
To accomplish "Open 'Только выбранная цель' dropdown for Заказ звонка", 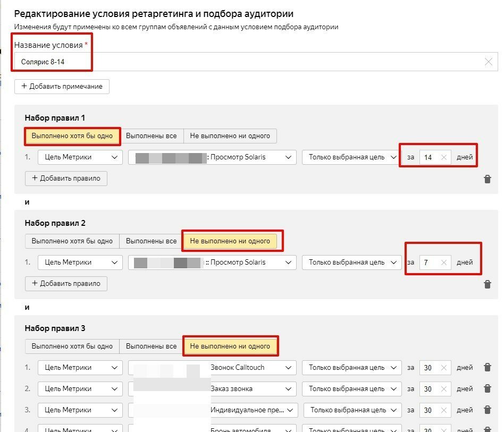I will pyautogui.click(x=351, y=388).
